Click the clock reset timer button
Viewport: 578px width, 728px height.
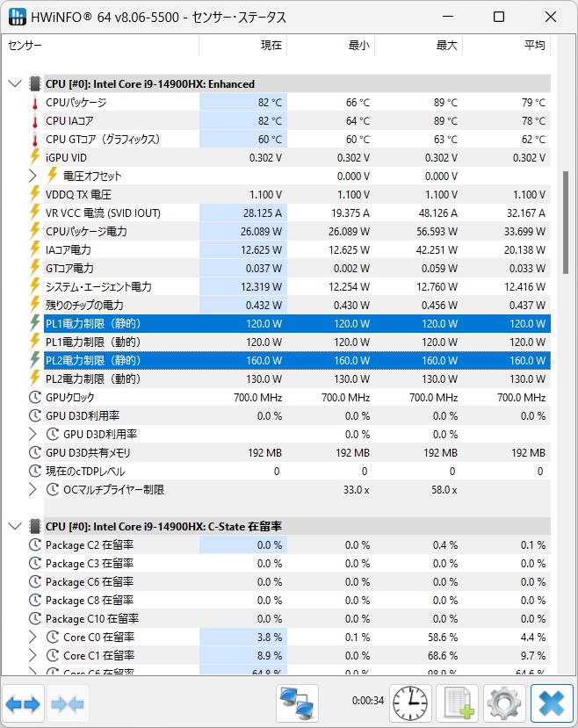410,704
